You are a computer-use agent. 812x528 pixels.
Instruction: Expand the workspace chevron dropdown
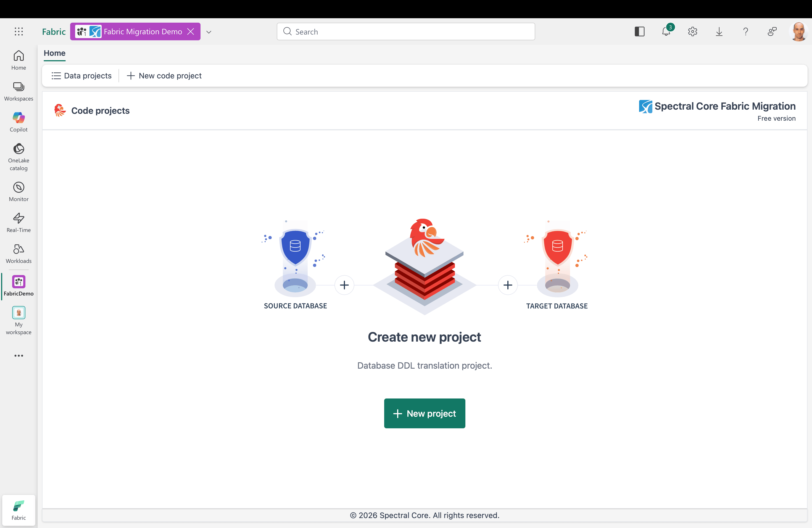click(x=209, y=32)
